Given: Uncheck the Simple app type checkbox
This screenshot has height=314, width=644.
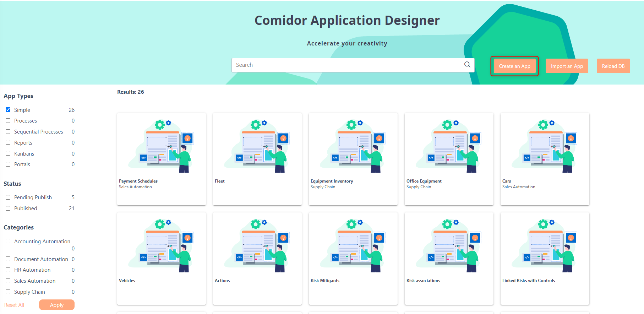Looking at the screenshot, I should 8,110.
